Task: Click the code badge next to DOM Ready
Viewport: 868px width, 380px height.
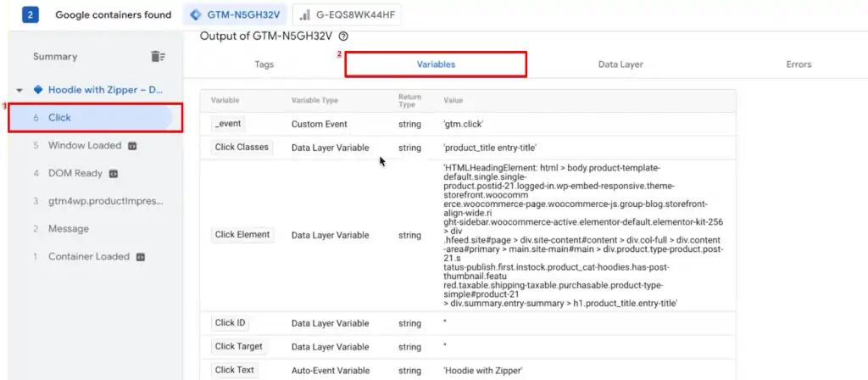Action: [x=114, y=173]
